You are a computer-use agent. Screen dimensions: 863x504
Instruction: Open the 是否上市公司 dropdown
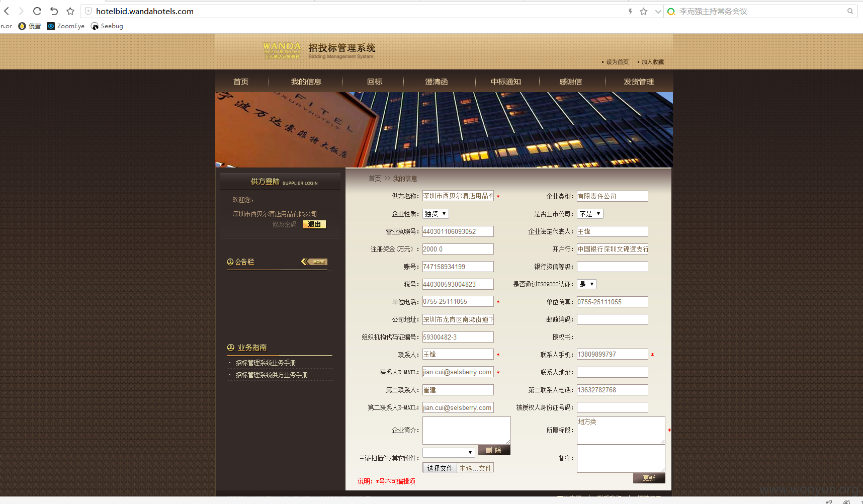pyautogui.click(x=590, y=214)
